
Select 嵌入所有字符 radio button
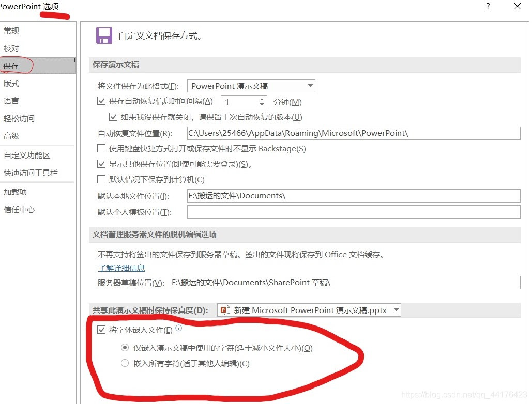click(x=125, y=363)
